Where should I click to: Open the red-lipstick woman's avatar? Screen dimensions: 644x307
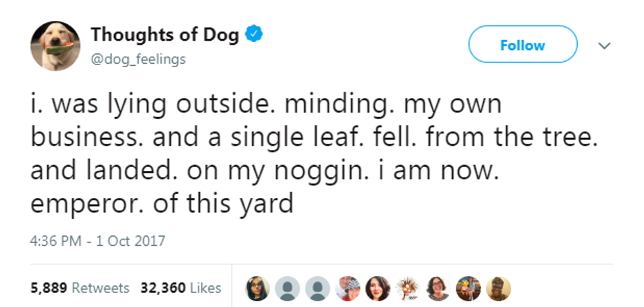click(379, 288)
